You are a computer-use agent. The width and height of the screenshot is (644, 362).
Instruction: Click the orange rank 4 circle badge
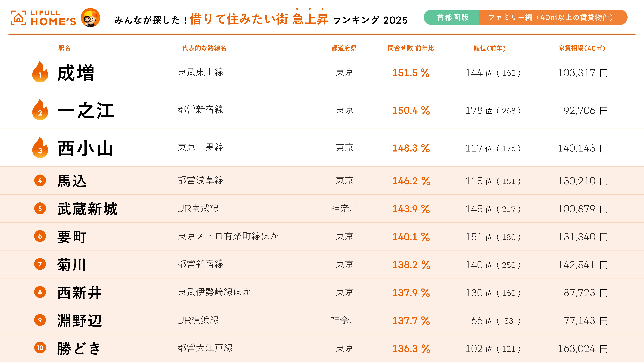[x=40, y=181]
